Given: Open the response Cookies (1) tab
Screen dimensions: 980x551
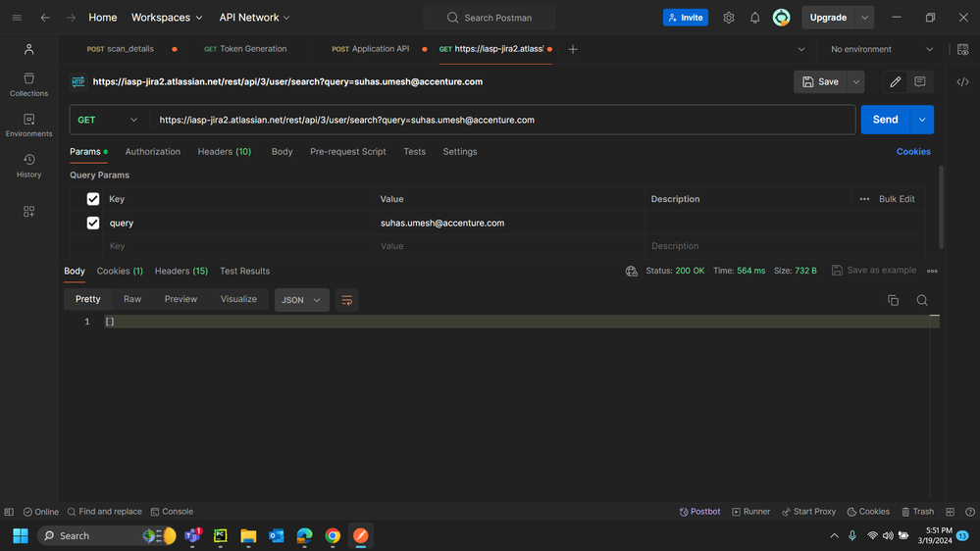Looking at the screenshot, I should coord(120,272).
